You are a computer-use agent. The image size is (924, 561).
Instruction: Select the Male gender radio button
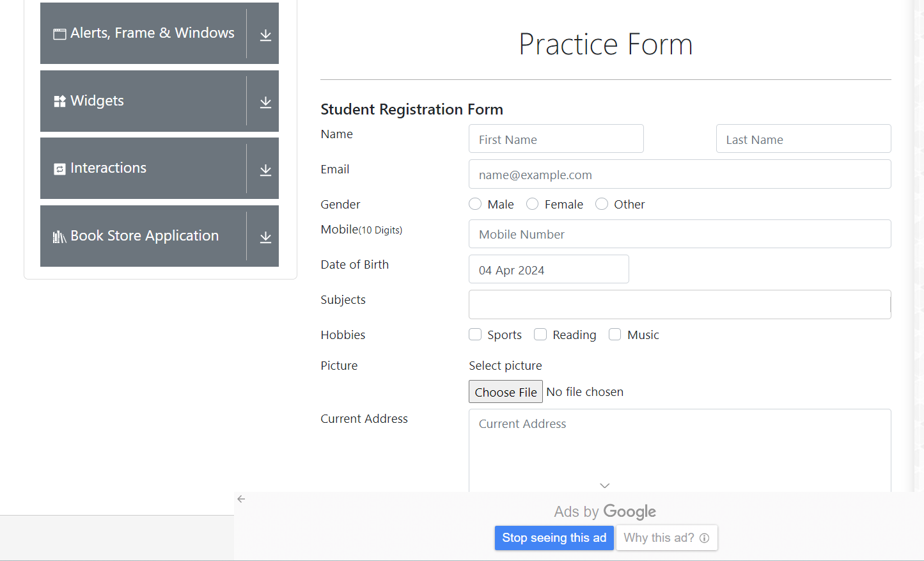[475, 204]
